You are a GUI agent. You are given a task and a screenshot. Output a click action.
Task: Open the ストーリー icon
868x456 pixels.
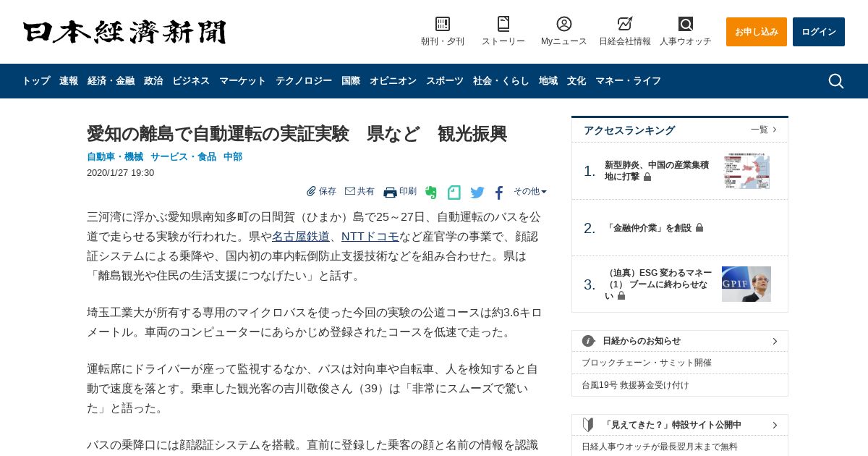[x=503, y=24]
